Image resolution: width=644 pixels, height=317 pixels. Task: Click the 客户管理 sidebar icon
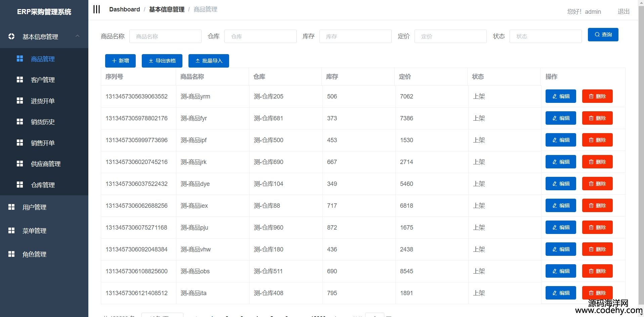click(x=20, y=80)
